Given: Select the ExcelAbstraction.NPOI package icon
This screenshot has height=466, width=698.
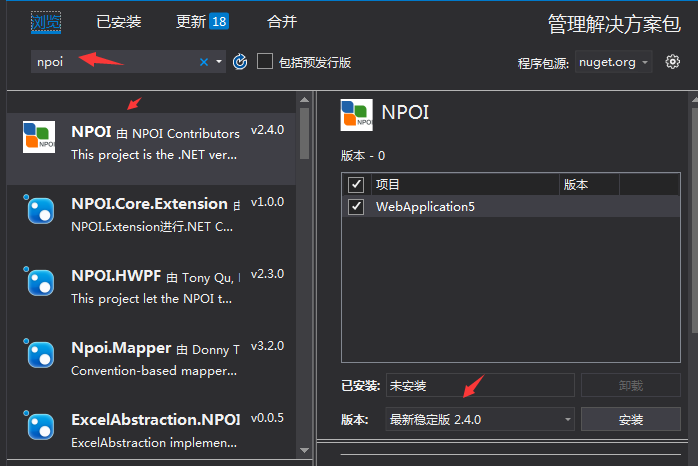Looking at the screenshot, I should 39,426.
